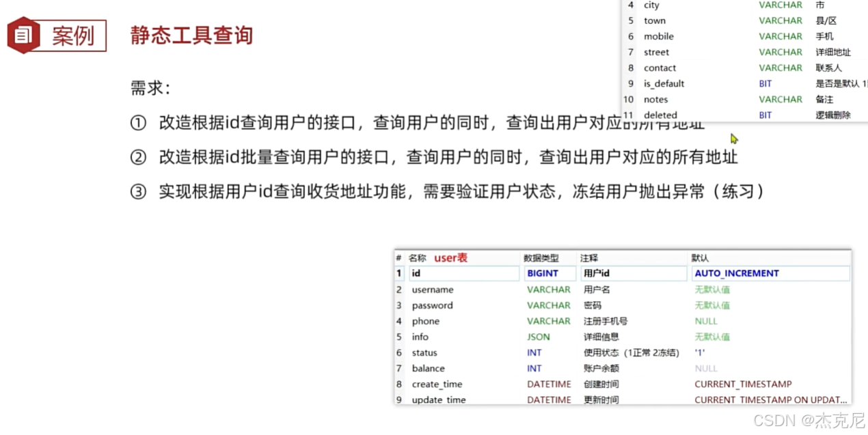Click the 需求: heading text

coord(150,88)
